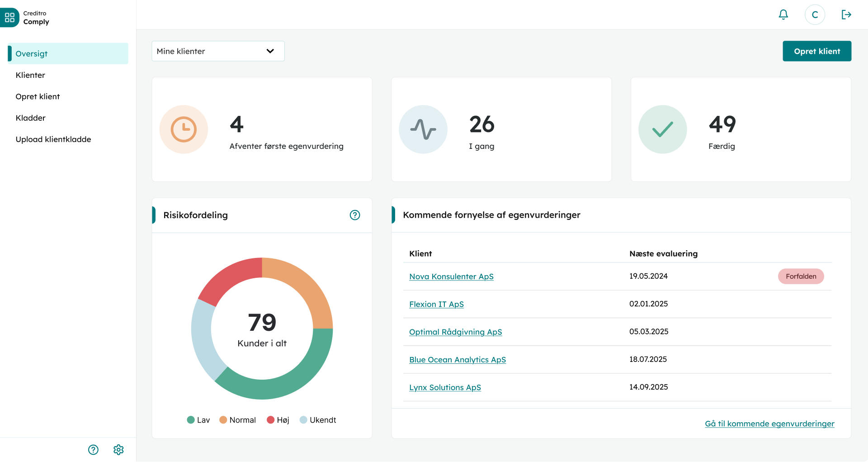Image resolution: width=868 pixels, height=462 pixels.
Task: Click the orange clock icon for awaiting self-assessments
Action: [x=184, y=129]
